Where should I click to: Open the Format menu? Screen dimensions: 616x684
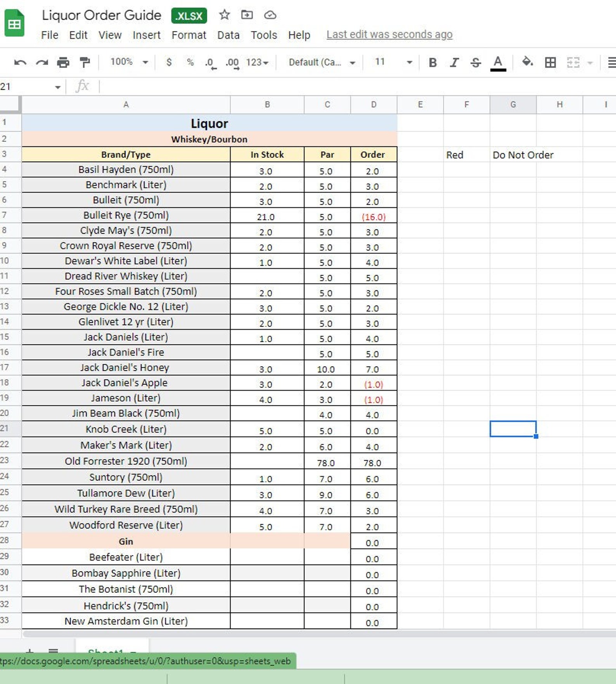tap(189, 35)
